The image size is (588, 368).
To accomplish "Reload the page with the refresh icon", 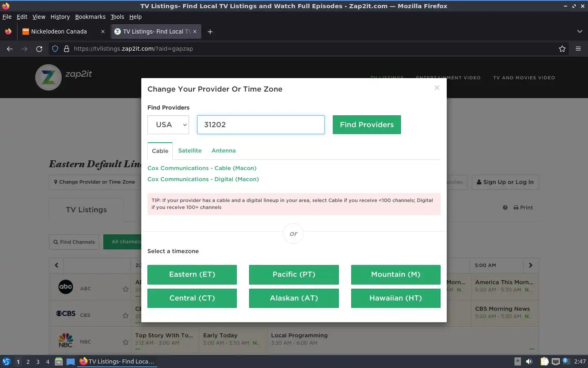I will pyautogui.click(x=39, y=49).
